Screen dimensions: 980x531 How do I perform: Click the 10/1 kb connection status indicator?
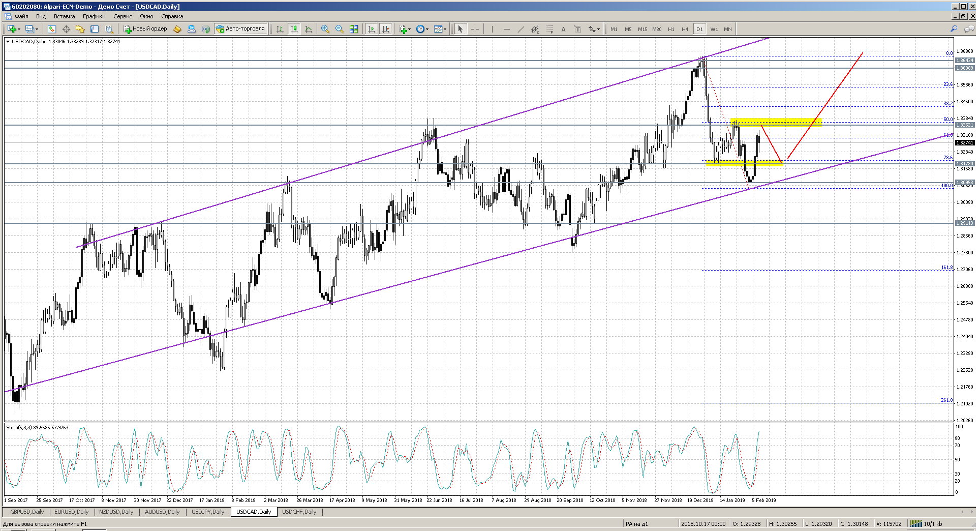[x=926, y=524]
